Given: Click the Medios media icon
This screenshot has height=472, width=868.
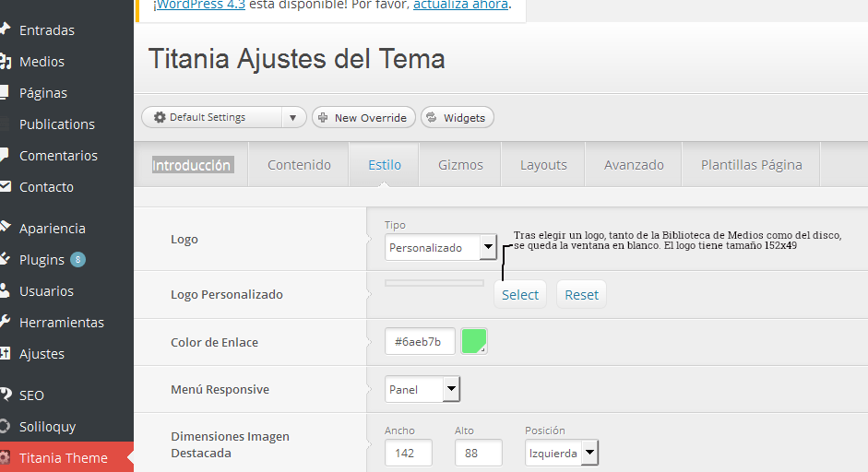Looking at the screenshot, I should pyautogui.click(x=6, y=61).
